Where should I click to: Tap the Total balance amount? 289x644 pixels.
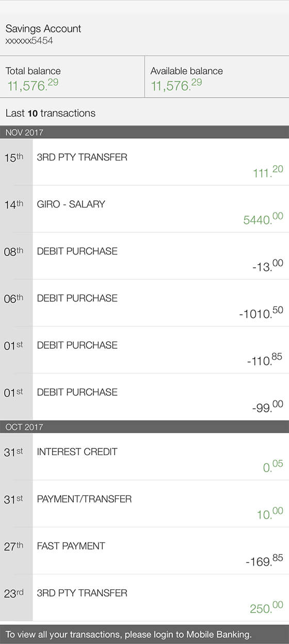(x=33, y=85)
